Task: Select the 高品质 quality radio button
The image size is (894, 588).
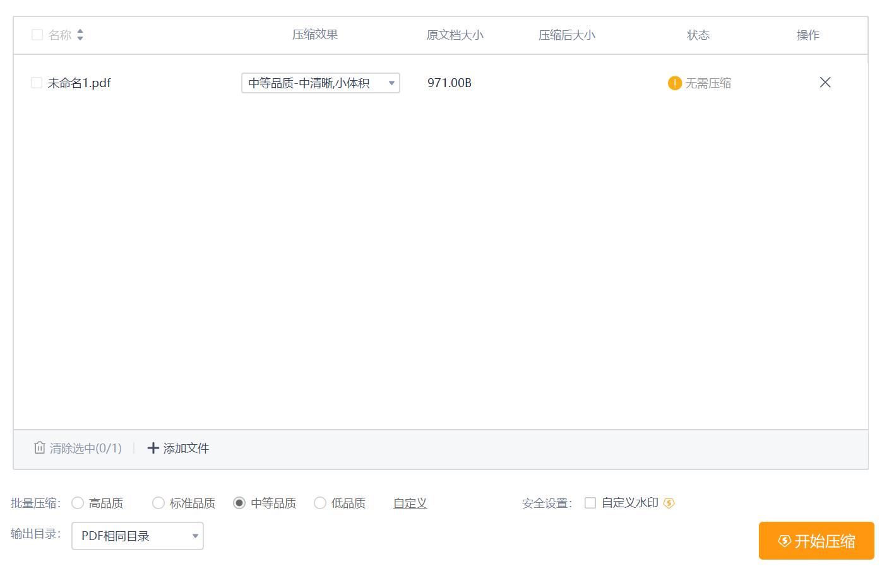Action: point(78,503)
